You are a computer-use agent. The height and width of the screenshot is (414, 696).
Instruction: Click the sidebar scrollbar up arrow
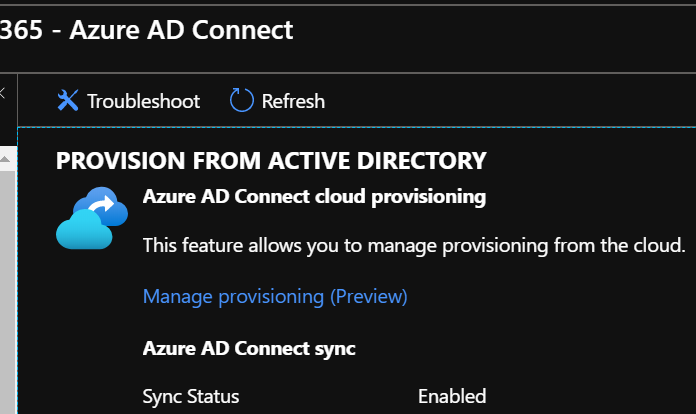point(4,158)
